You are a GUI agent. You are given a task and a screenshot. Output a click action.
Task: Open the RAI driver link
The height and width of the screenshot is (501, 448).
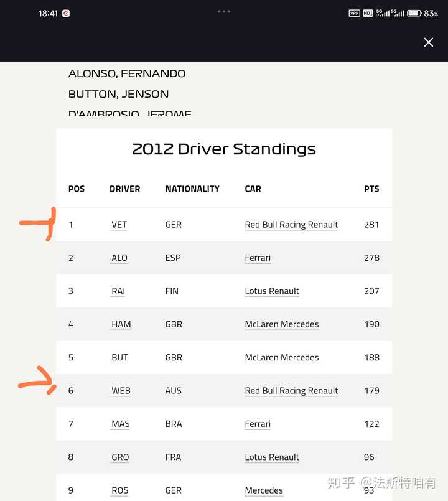point(118,291)
